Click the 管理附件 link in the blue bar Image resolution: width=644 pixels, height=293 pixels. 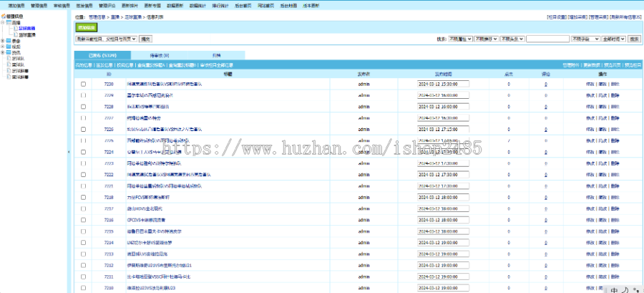570,65
